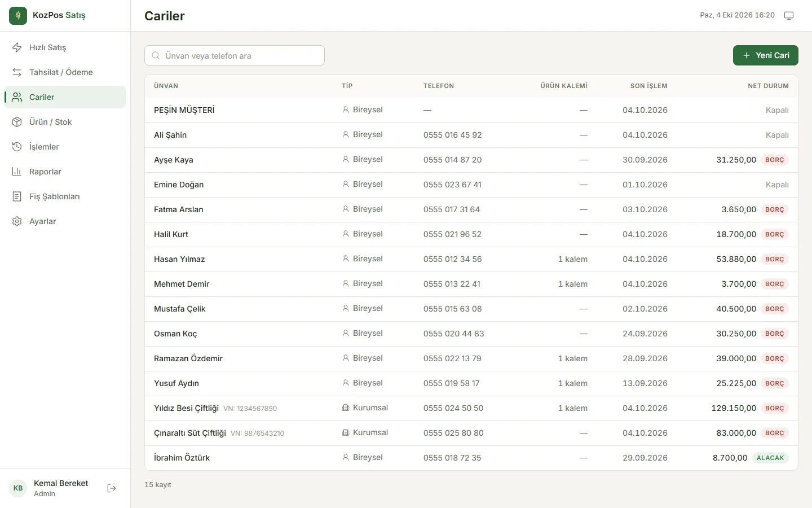
Task: Click the Cariler people icon in sidebar
Action: coord(17,97)
